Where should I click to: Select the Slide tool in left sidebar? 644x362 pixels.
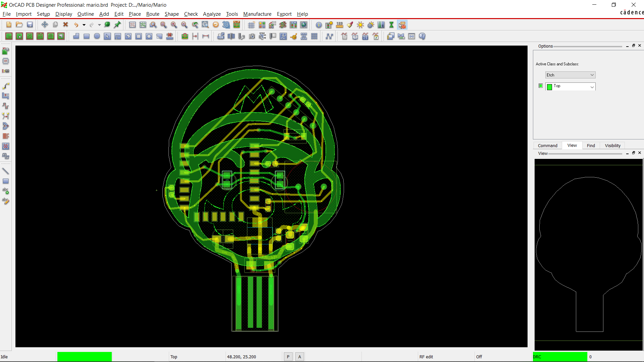click(x=6, y=96)
